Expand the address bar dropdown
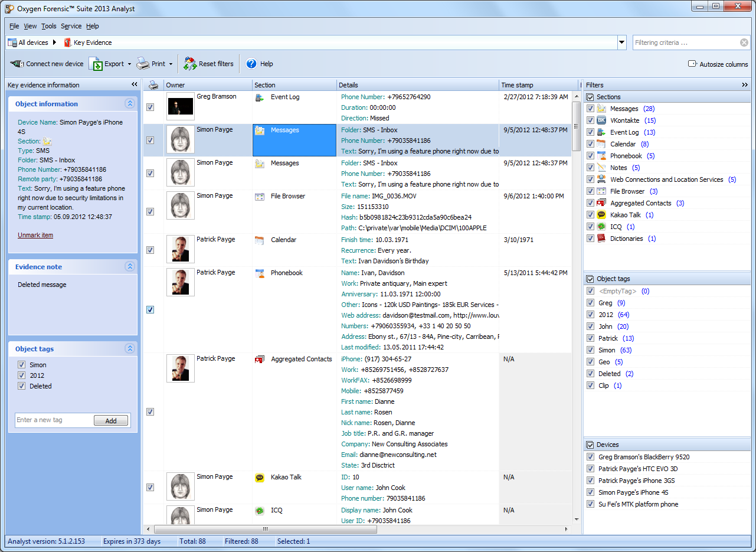 621,43
